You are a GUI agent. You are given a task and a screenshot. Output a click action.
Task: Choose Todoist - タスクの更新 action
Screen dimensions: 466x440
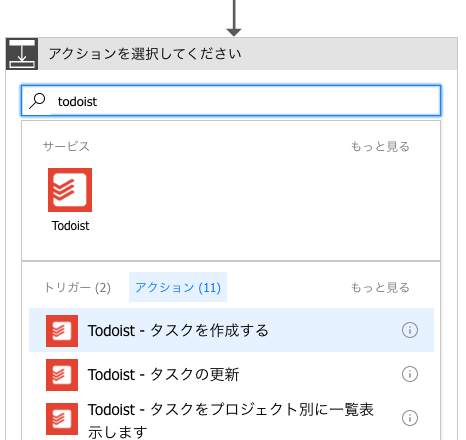pyautogui.click(x=231, y=374)
